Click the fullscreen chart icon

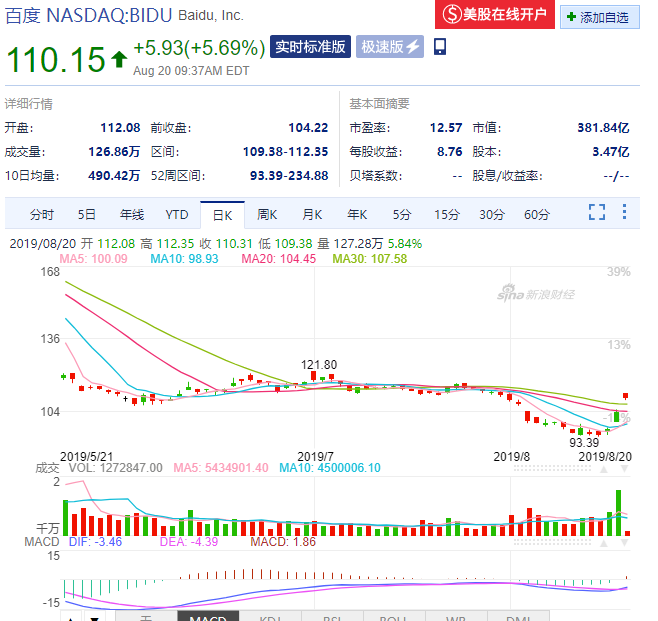click(x=597, y=212)
